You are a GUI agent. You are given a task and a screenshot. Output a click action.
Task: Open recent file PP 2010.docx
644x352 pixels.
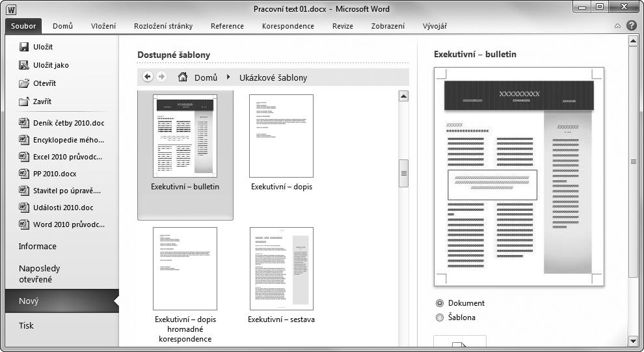pos(55,174)
